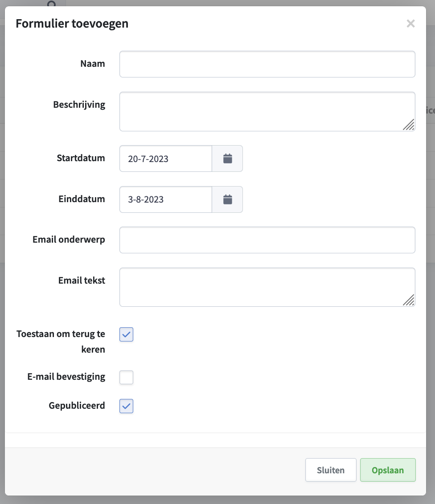Uncheck Toestaan om terug te keren
This screenshot has height=504, width=435.
126,334
